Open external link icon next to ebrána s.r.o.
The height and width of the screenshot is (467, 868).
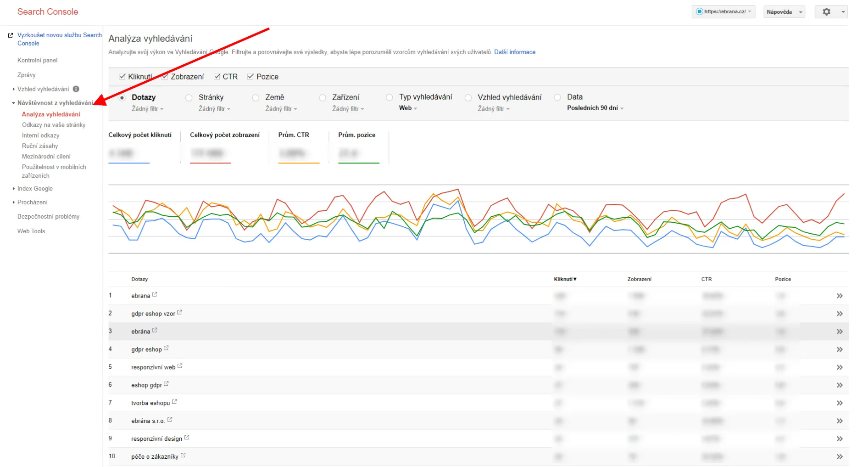tap(170, 420)
